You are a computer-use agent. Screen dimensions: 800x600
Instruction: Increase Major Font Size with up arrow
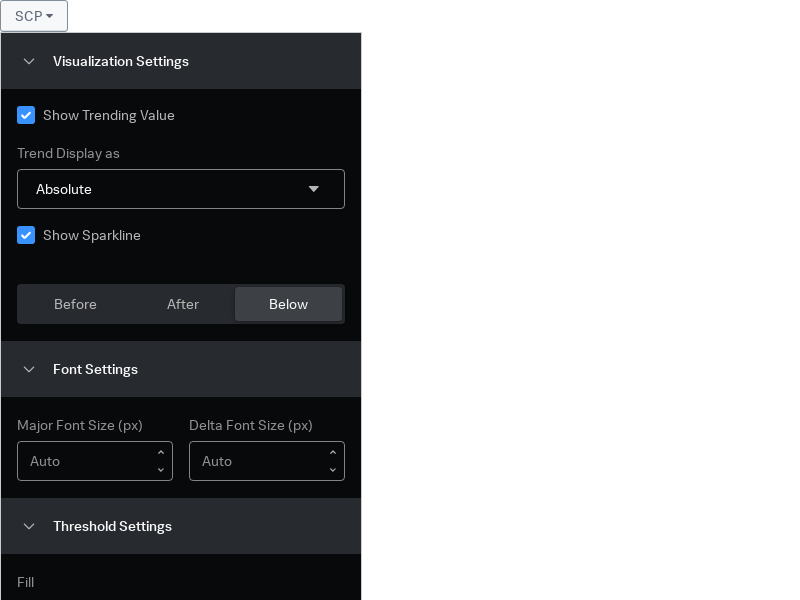pos(160,453)
